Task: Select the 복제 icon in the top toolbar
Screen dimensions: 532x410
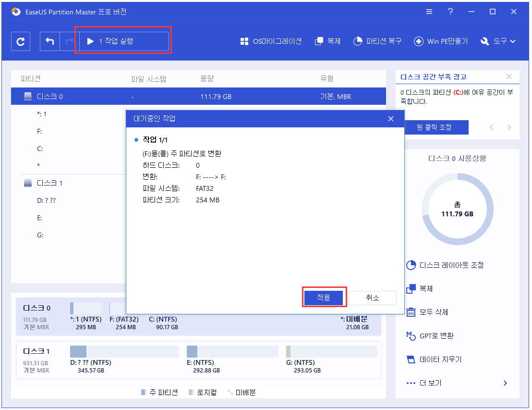Action: pyautogui.click(x=327, y=41)
